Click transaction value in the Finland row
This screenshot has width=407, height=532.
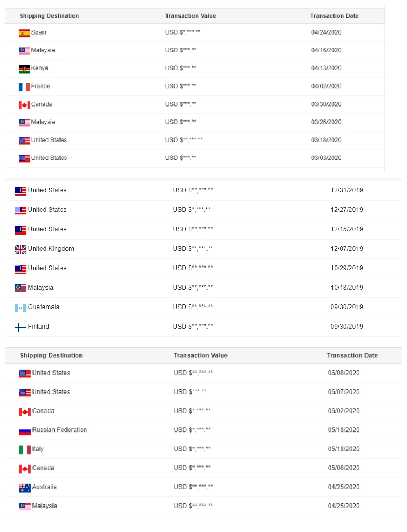pos(193,327)
